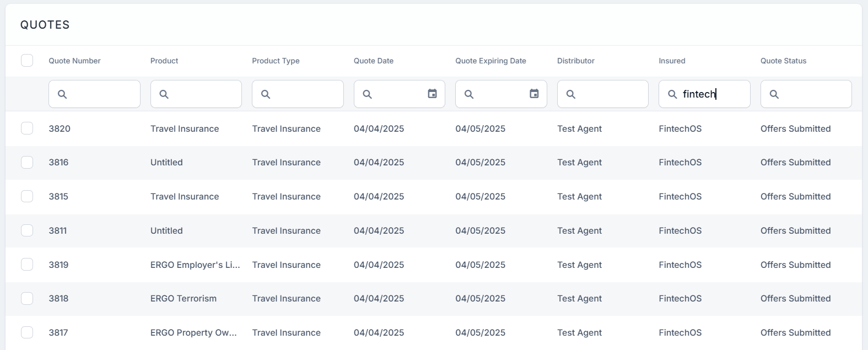Click the magnifier icon in Quote Status filter
Viewport: 868px width, 350px height.
pyautogui.click(x=774, y=94)
